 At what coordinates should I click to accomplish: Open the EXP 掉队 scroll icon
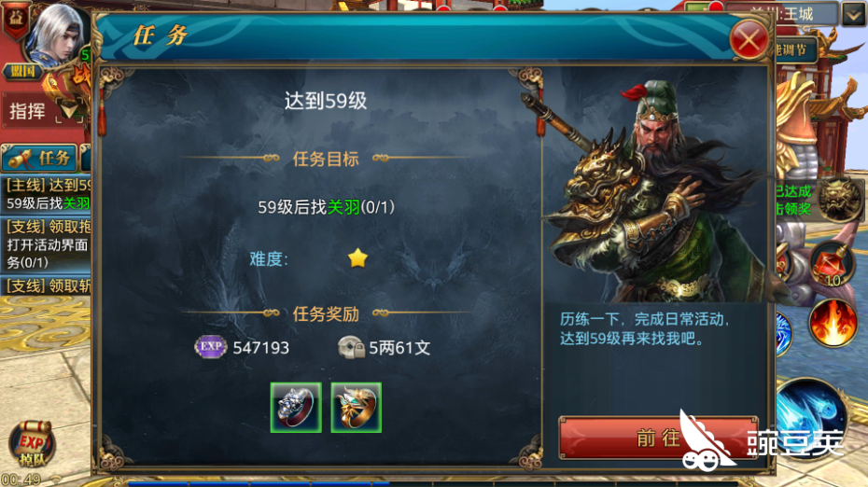point(32,444)
